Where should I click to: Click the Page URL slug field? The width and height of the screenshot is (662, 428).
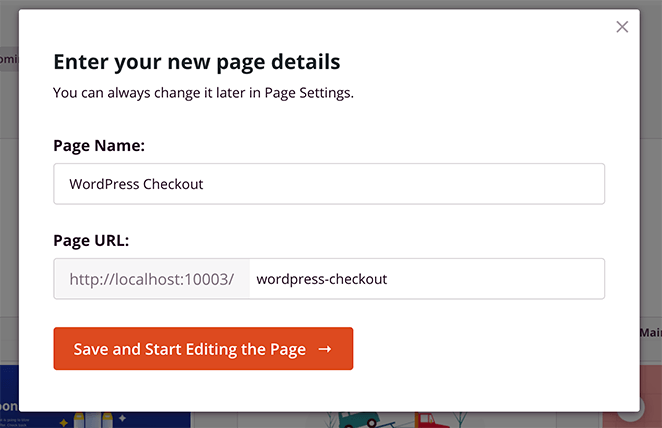pos(427,279)
